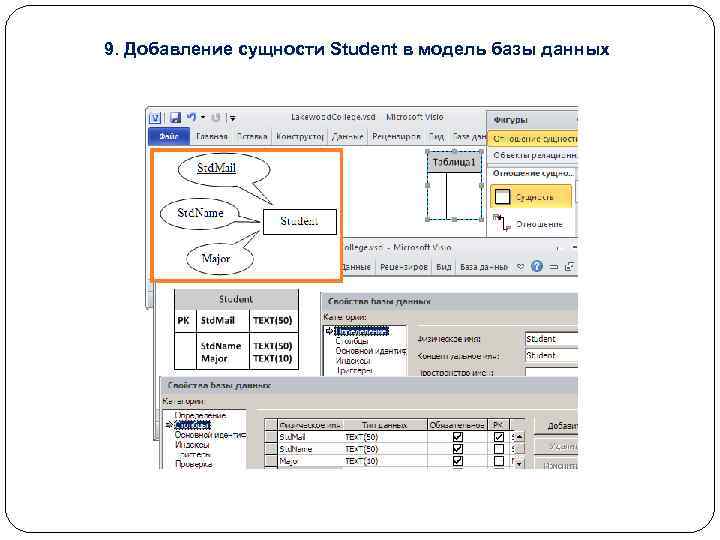This screenshot has width=720, height=540.
Task: Select Триггеры category in upper properties panel
Action: click(354, 370)
